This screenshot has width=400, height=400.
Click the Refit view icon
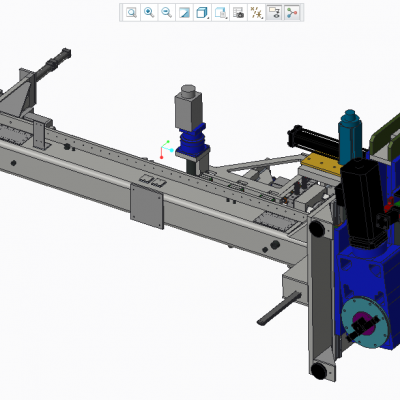pos(132,13)
